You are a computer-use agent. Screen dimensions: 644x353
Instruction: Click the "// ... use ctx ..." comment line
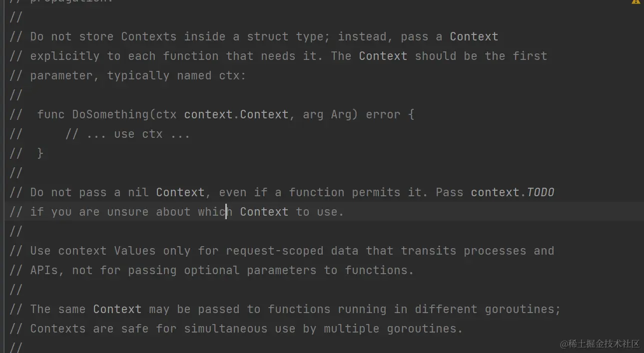[x=127, y=134]
